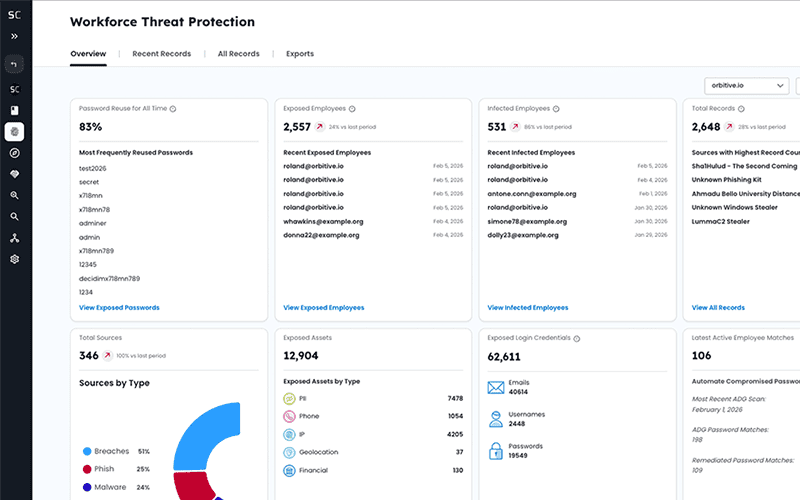This screenshot has height=500, width=800.
Task: Click the Geolocation asset type icon
Action: 289,453
